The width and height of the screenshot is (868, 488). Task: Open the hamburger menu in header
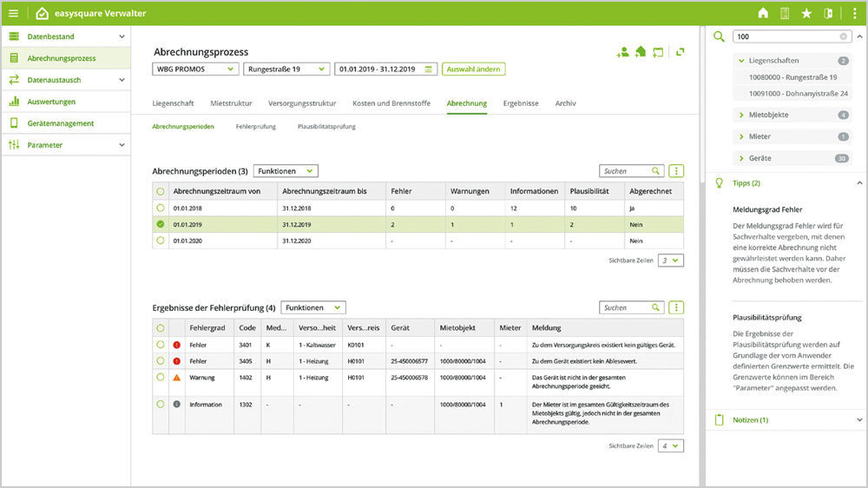pos(13,13)
